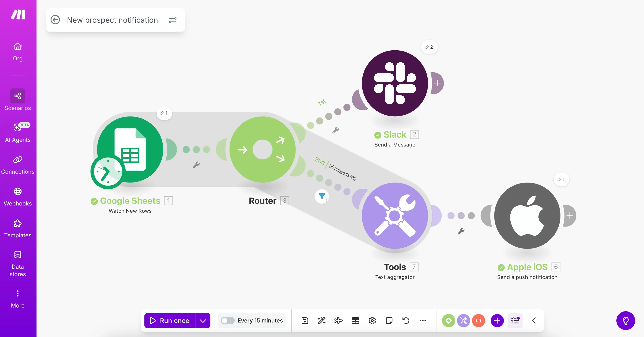This screenshot has height=337, width=644.
Task: Open the Tools text aggregator module
Action: 395,216
